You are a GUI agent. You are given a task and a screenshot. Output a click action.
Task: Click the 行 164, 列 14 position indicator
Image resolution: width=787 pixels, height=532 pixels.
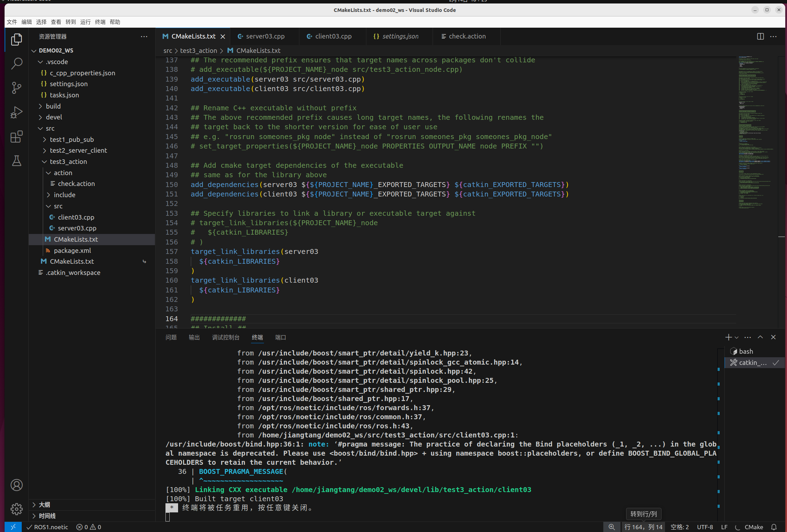click(x=643, y=527)
